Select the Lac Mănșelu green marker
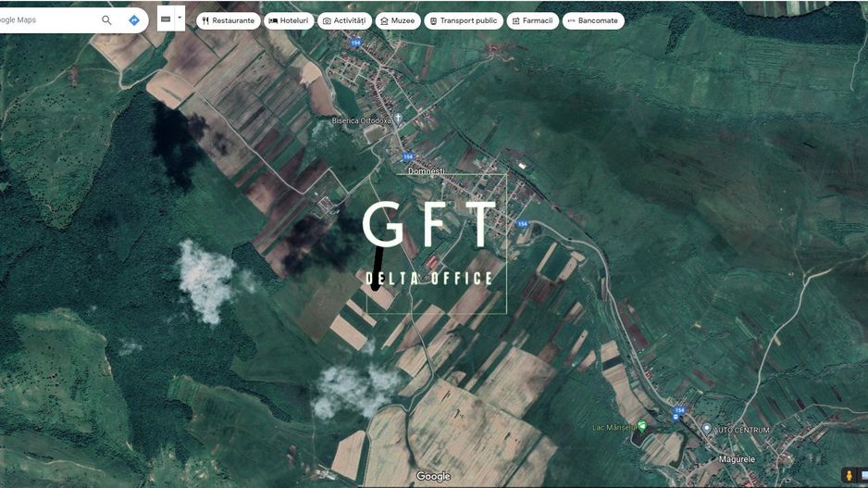The image size is (868, 488). 642,426
